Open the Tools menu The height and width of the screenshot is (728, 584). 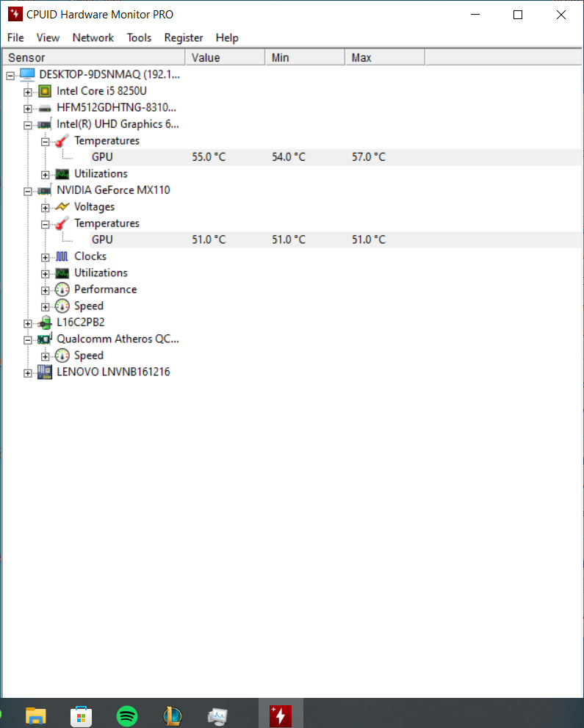(x=140, y=37)
